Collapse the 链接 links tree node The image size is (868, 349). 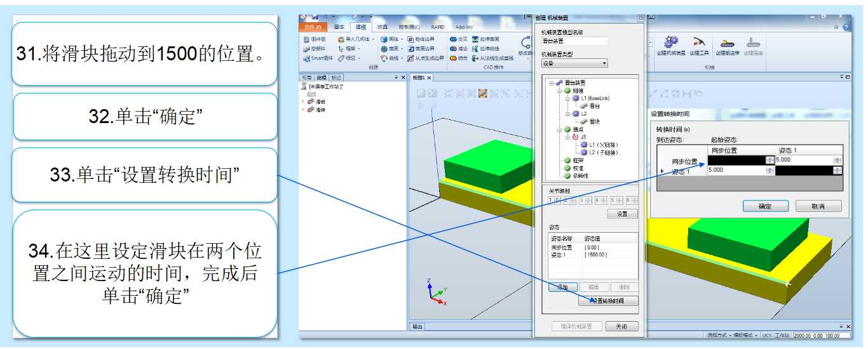560,91
